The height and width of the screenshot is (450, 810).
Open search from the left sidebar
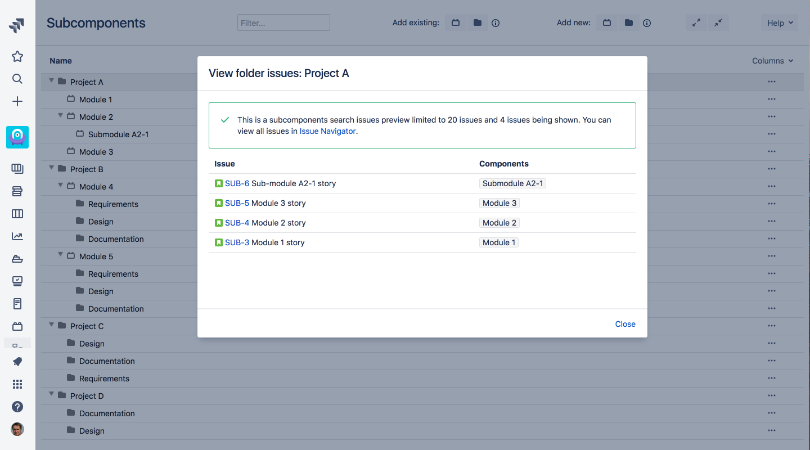tap(17, 79)
